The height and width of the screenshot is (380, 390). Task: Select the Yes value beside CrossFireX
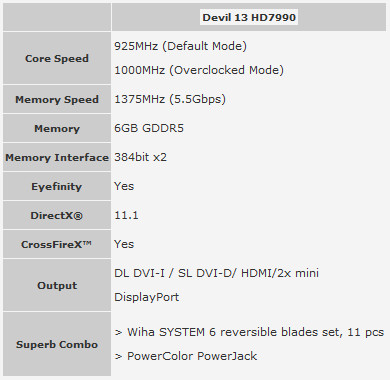click(x=124, y=244)
